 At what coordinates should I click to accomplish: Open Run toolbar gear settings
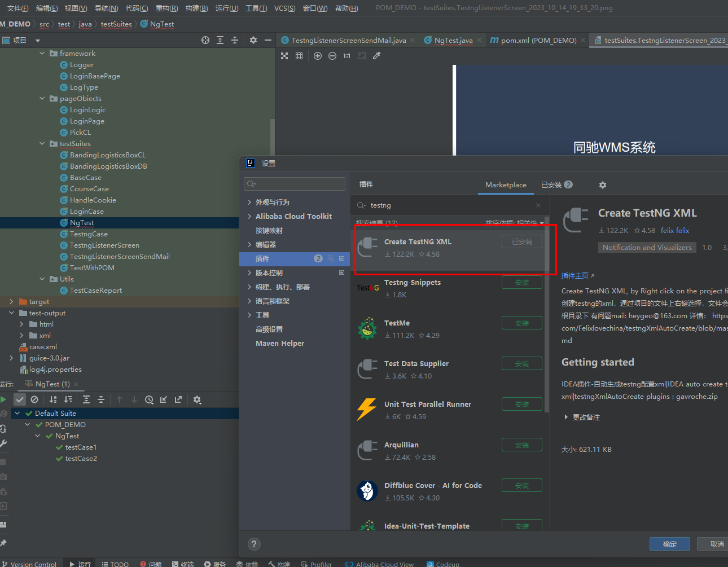click(x=197, y=399)
